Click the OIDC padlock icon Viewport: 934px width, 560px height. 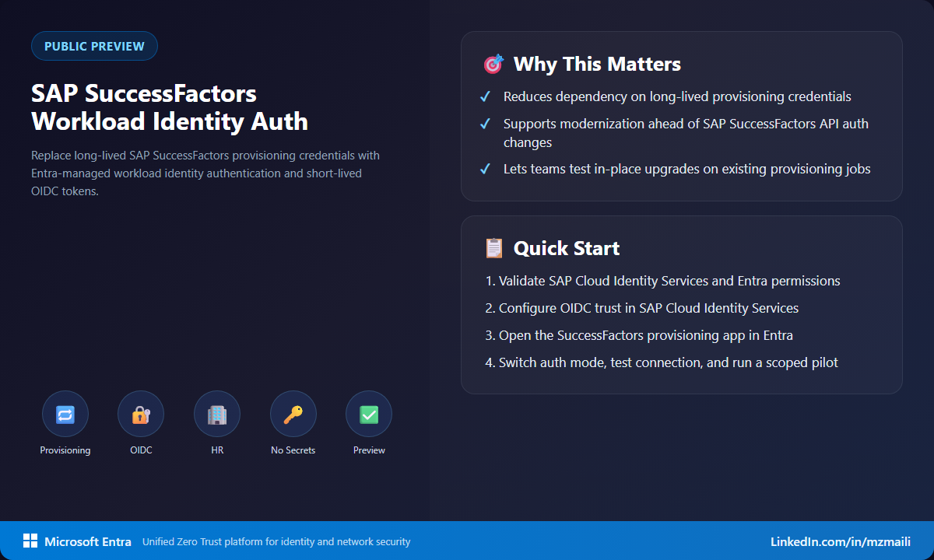tap(141, 415)
